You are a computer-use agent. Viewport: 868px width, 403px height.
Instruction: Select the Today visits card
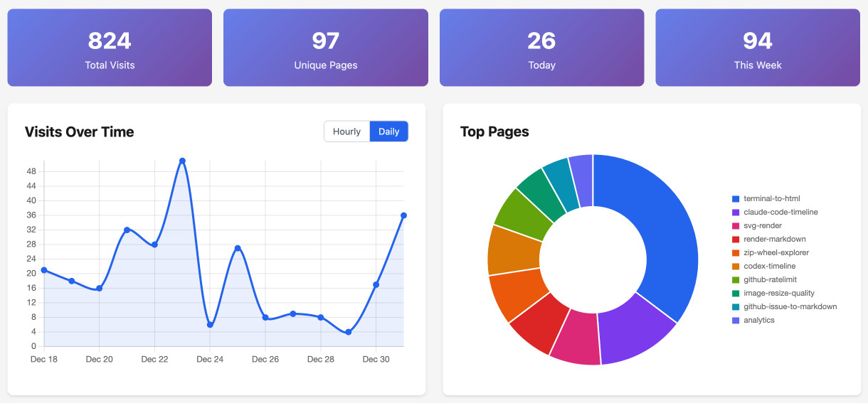(x=541, y=48)
